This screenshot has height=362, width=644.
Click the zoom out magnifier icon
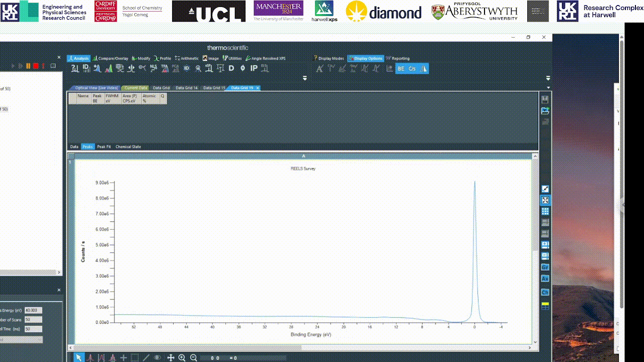[194, 357]
